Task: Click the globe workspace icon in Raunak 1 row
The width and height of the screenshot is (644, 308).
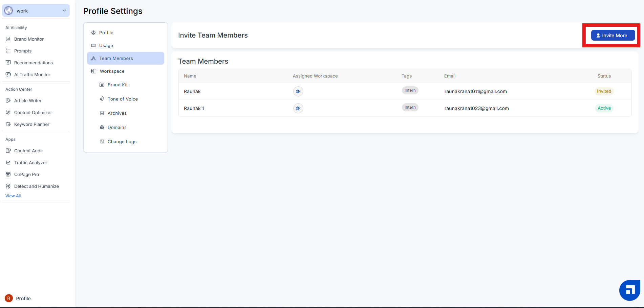Action: point(298,108)
